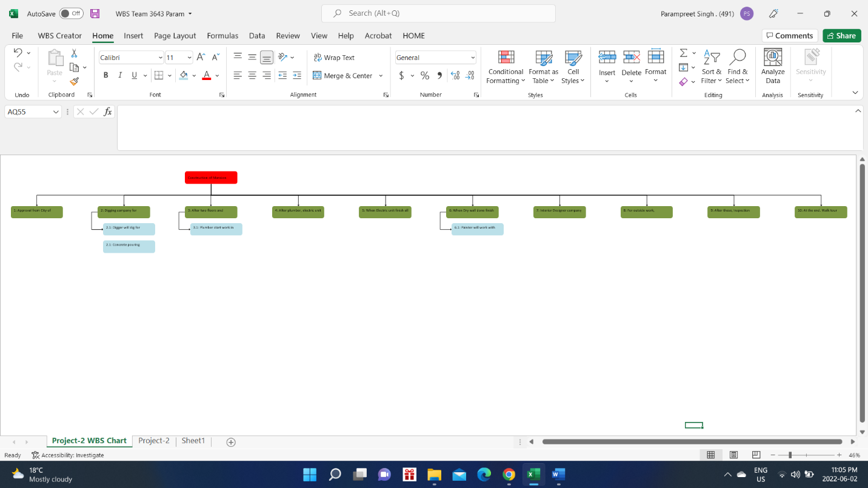Screen dimensions: 868x488
Task: Switch to the Project-2 sheet tab
Action: [x=154, y=441]
